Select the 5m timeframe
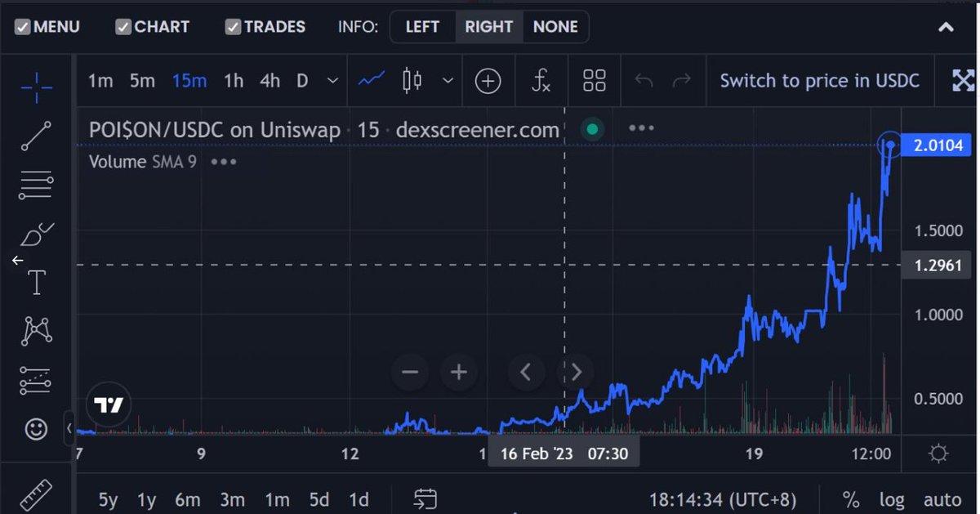The image size is (980, 514). click(142, 80)
